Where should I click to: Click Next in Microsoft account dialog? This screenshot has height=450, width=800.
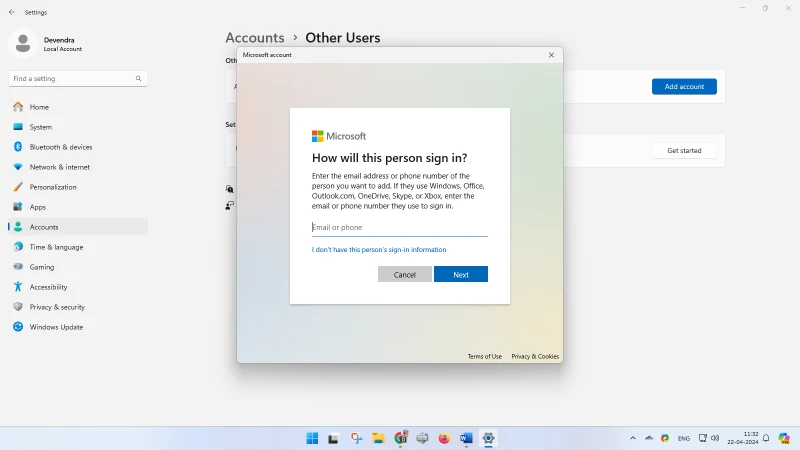tap(461, 274)
